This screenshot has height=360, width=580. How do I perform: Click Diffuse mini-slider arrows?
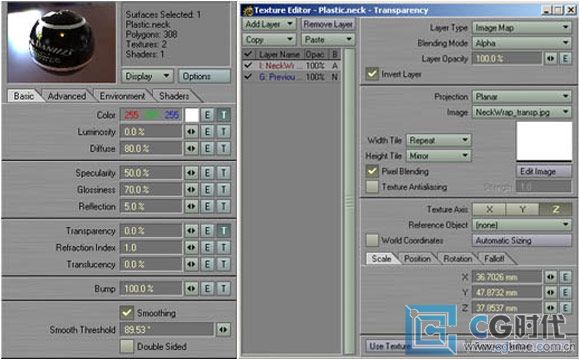click(191, 148)
